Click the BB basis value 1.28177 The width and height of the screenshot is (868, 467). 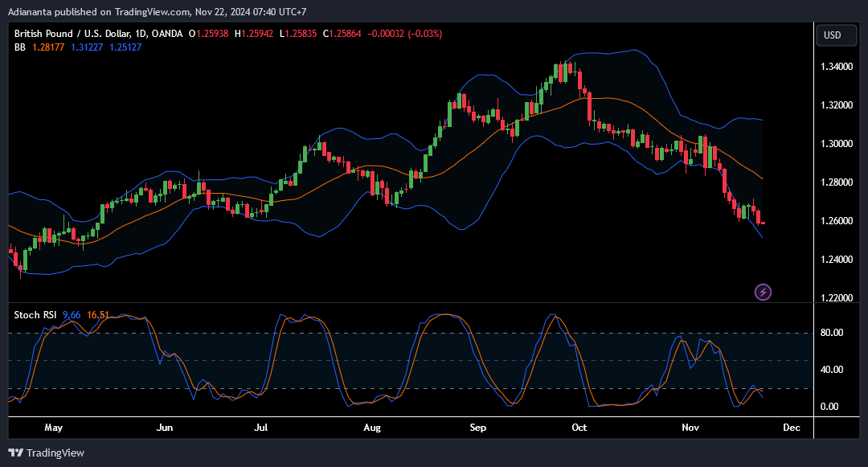48,47
